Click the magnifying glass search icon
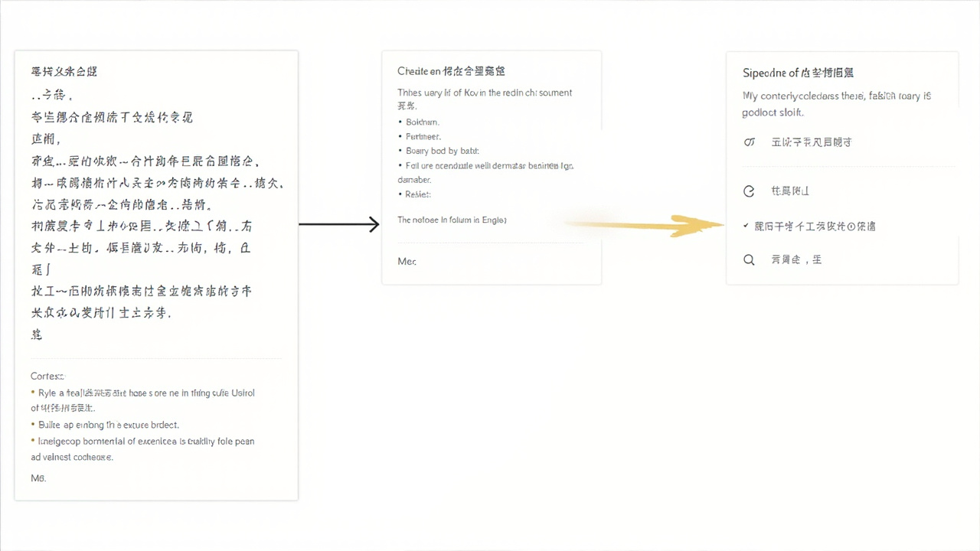Screen dimensions: 980x551 pos(750,260)
